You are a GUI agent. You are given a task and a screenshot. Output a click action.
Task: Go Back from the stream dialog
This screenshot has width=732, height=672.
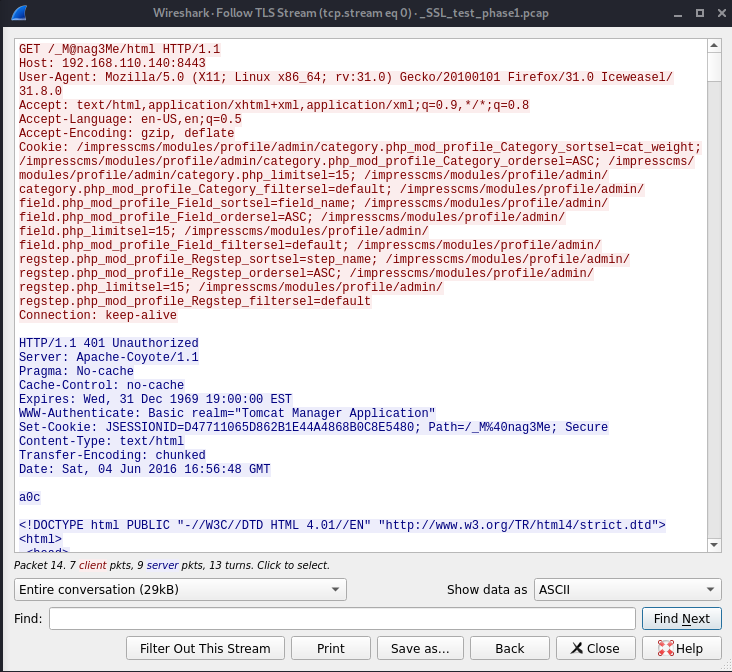point(510,648)
